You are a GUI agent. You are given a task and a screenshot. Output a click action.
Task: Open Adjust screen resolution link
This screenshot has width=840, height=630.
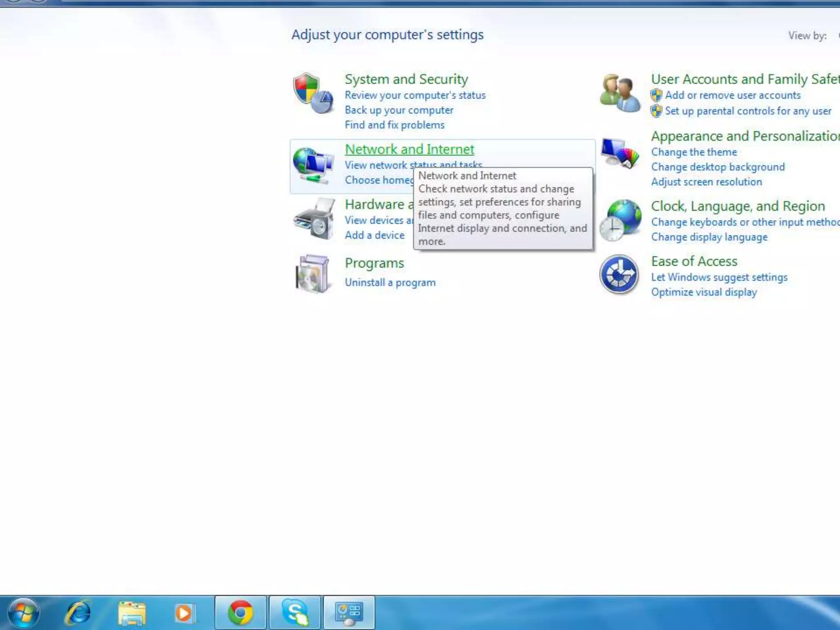pyautogui.click(x=706, y=182)
